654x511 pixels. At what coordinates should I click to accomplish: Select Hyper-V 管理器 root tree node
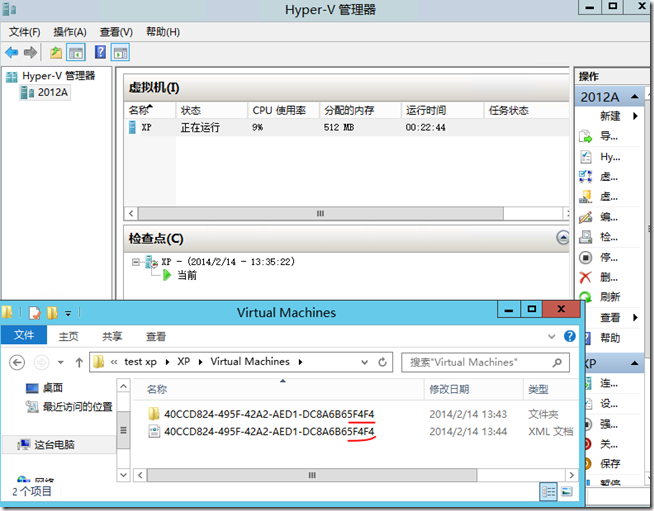(x=51, y=76)
